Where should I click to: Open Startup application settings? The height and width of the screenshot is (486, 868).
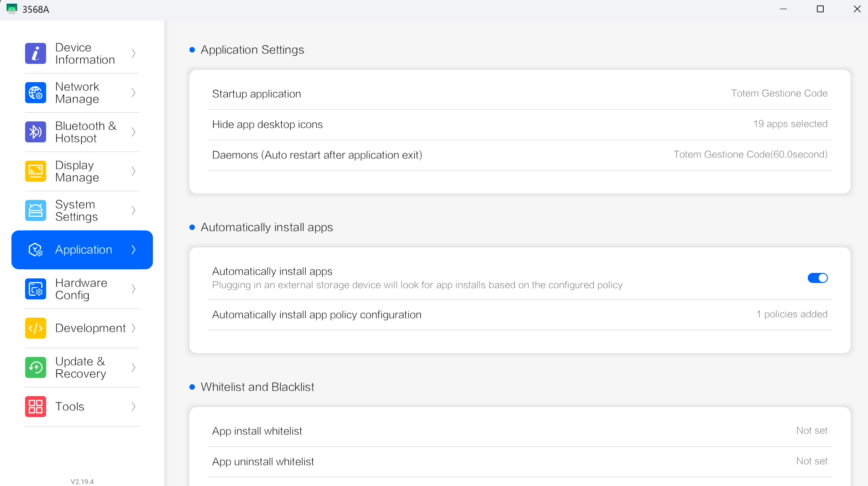519,94
